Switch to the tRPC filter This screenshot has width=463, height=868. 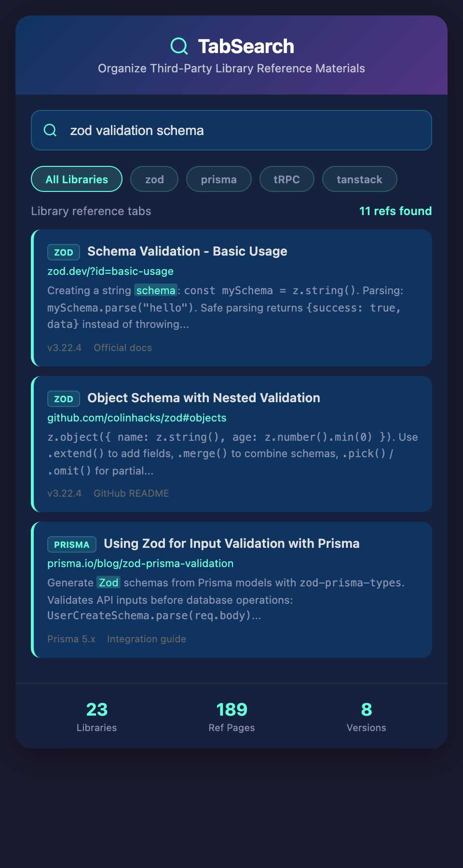click(x=286, y=179)
